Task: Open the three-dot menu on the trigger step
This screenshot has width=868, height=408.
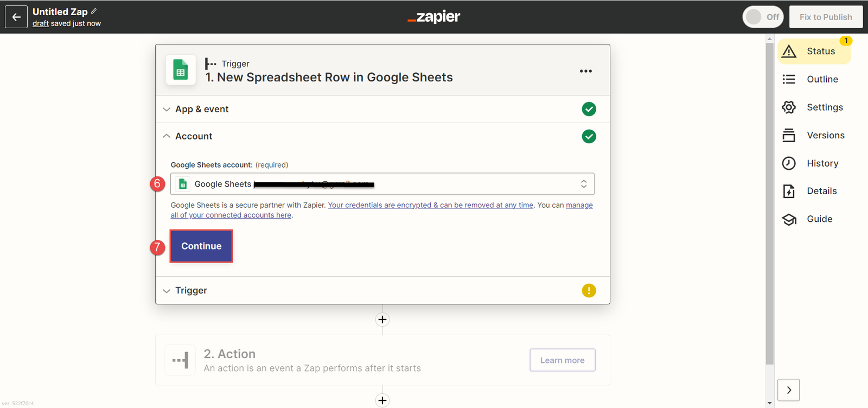Action: coord(585,71)
